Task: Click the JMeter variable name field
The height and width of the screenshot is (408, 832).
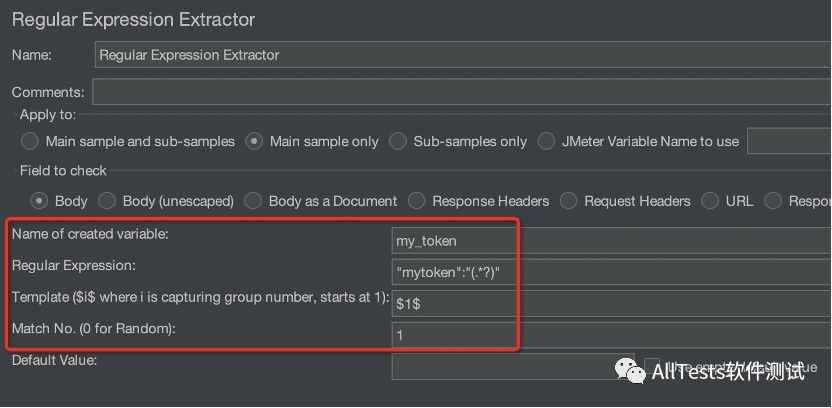Action: (790, 141)
